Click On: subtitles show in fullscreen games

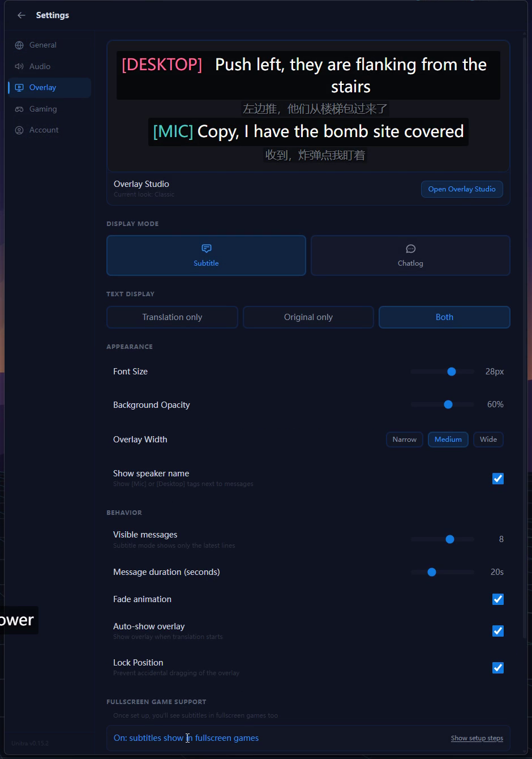point(186,738)
